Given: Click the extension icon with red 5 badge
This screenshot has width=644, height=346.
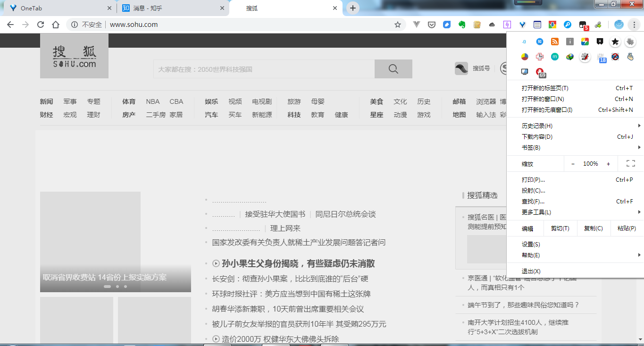Looking at the screenshot, I should click(583, 25).
